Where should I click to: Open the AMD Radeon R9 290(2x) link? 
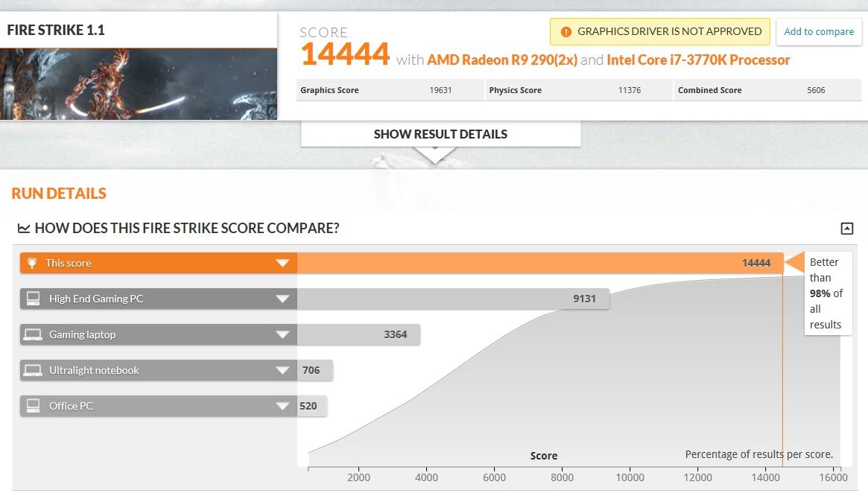[x=502, y=60]
